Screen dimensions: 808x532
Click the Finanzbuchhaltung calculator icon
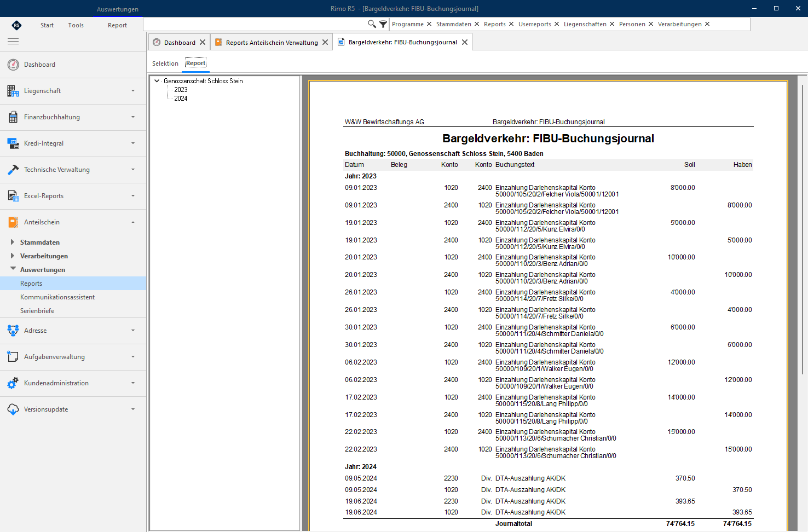13,117
